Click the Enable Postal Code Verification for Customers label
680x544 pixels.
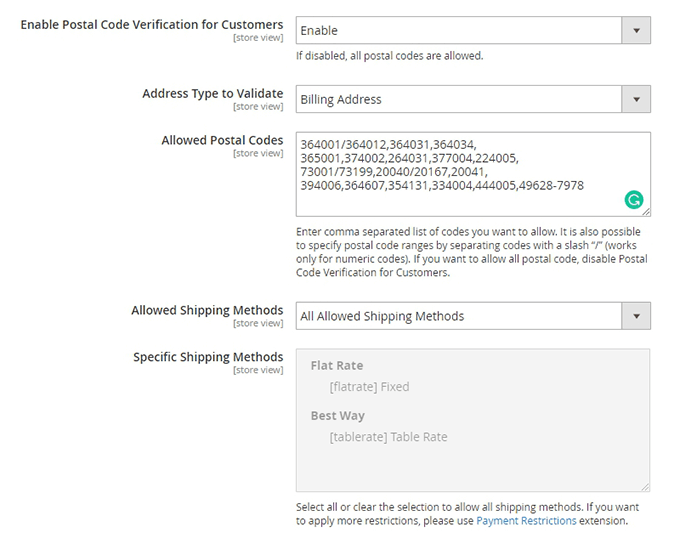pos(152,24)
